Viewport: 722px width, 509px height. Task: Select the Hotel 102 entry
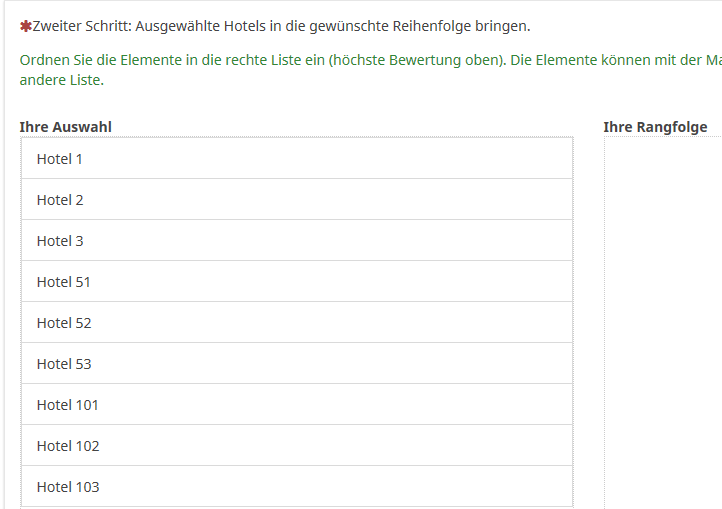[296, 446]
